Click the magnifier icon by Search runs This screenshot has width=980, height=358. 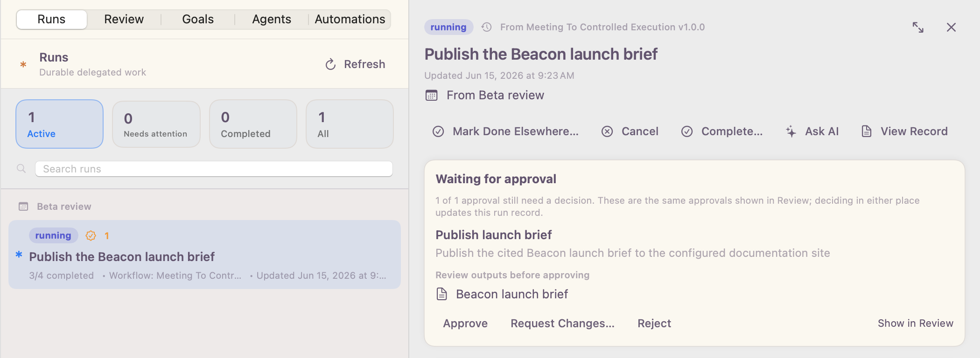coord(21,169)
